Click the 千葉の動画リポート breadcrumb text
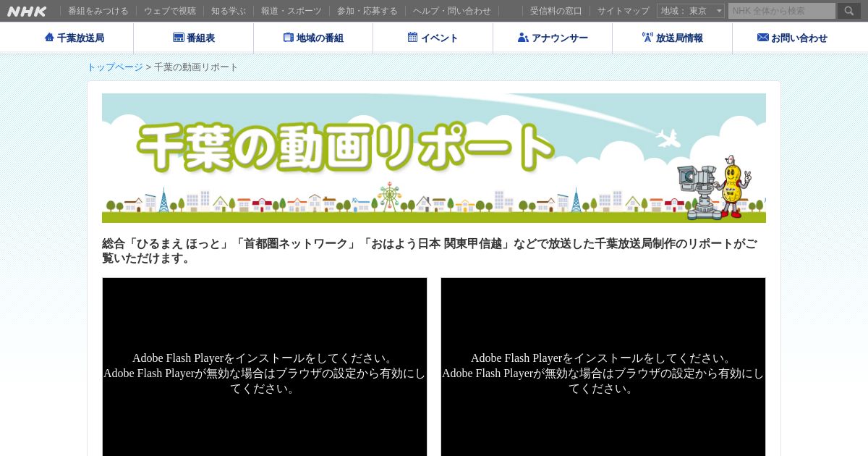 coord(196,67)
